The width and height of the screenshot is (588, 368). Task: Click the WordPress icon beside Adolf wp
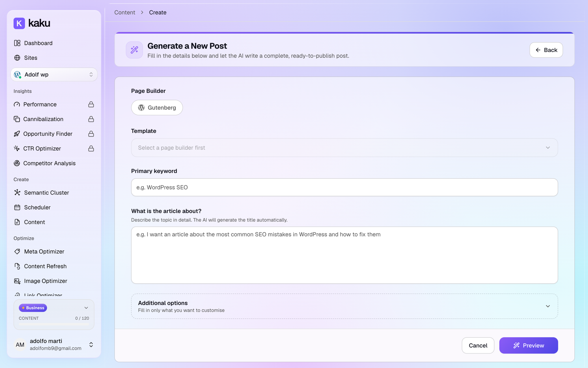tap(17, 75)
